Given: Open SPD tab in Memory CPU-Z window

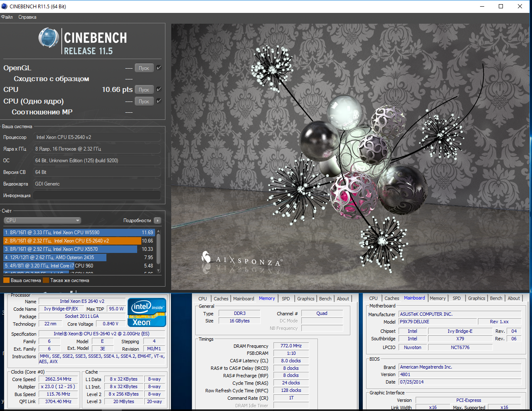Looking at the screenshot, I should (x=286, y=299).
